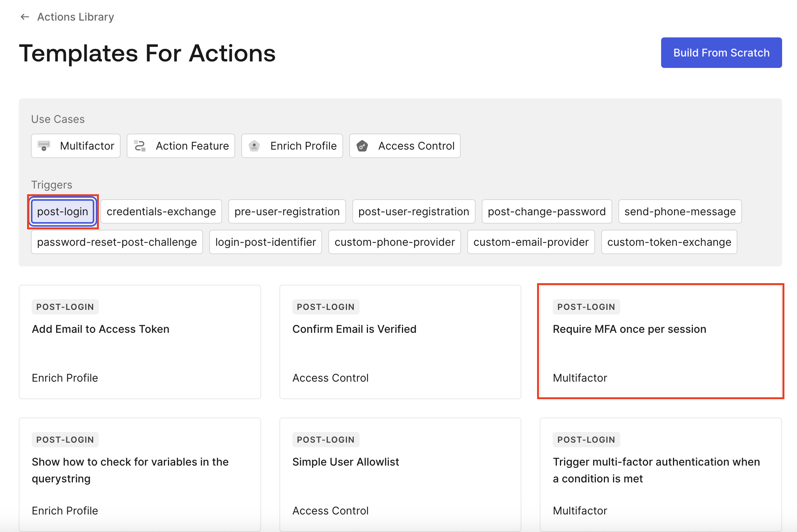Select custom-token-exchange trigger filter
797x532 pixels.
(x=669, y=242)
